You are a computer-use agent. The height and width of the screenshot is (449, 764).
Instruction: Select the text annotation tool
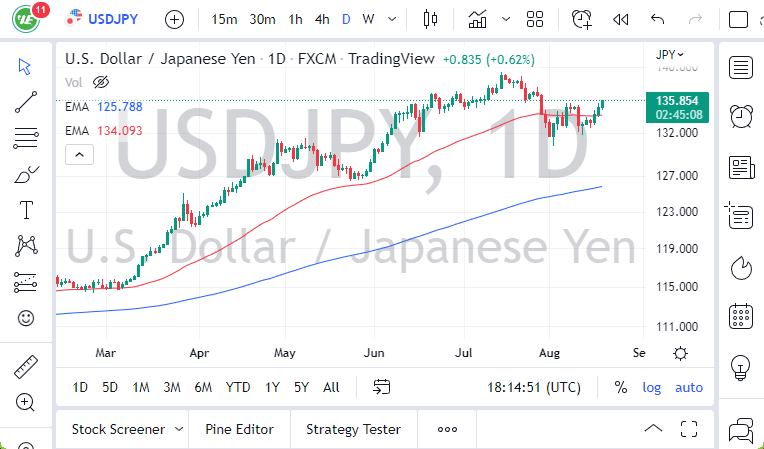point(26,210)
